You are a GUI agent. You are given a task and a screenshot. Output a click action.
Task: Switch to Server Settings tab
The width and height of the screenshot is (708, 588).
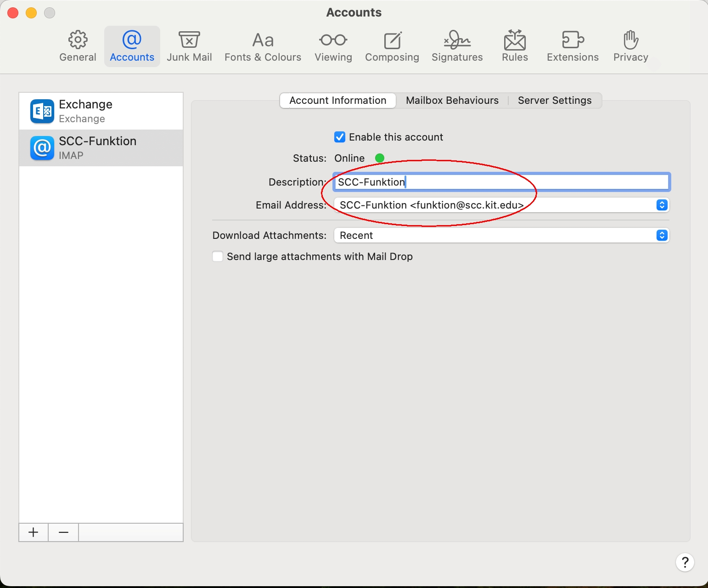point(555,101)
